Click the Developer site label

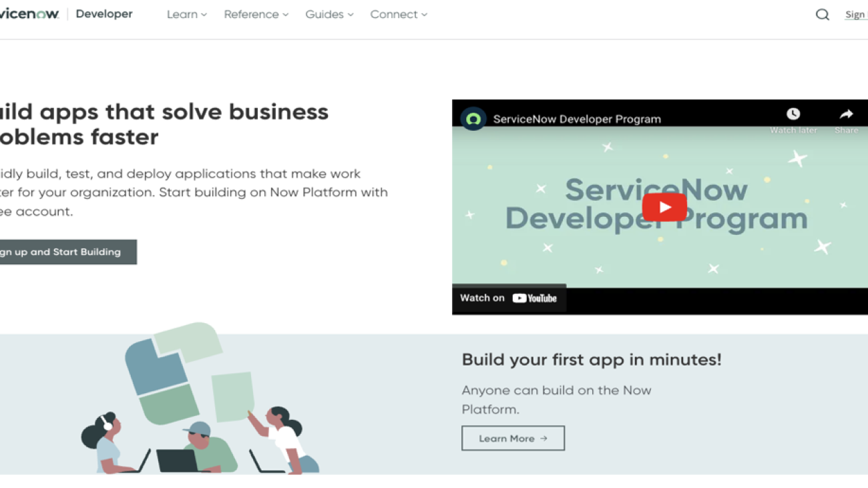pyautogui.click(x=104, y=14)
